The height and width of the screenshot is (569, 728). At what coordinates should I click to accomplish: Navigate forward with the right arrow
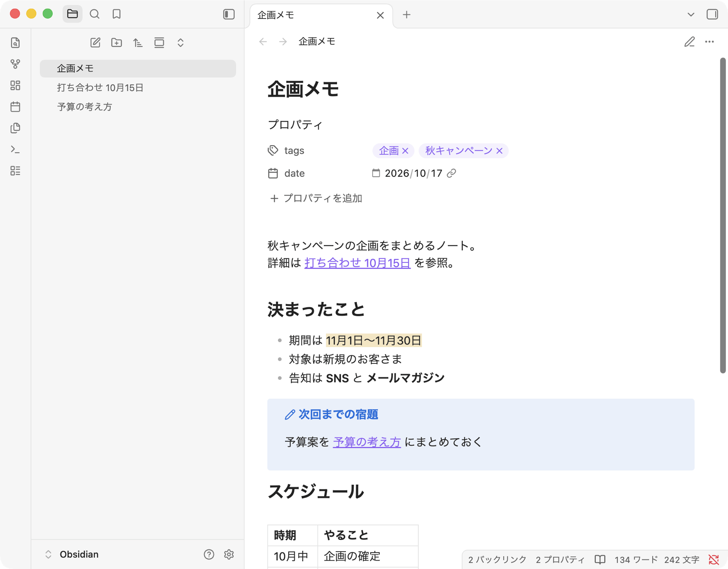(x=283, y=41)
